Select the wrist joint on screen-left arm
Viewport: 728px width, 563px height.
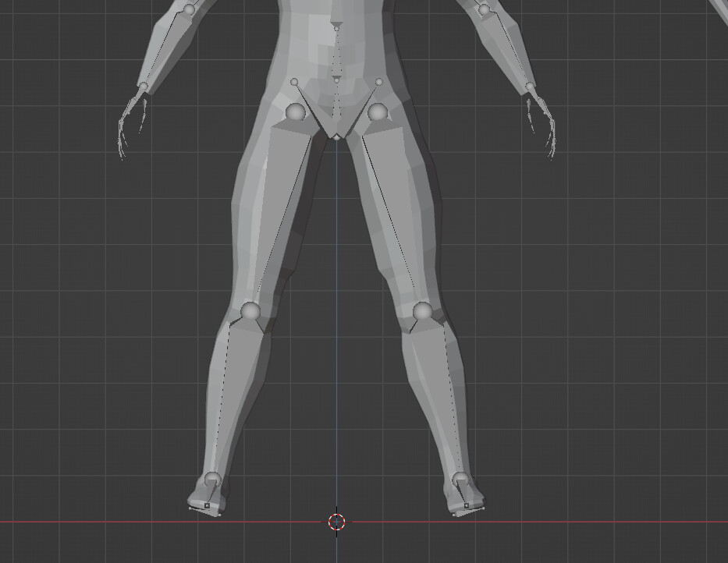(x=144, y=87)
